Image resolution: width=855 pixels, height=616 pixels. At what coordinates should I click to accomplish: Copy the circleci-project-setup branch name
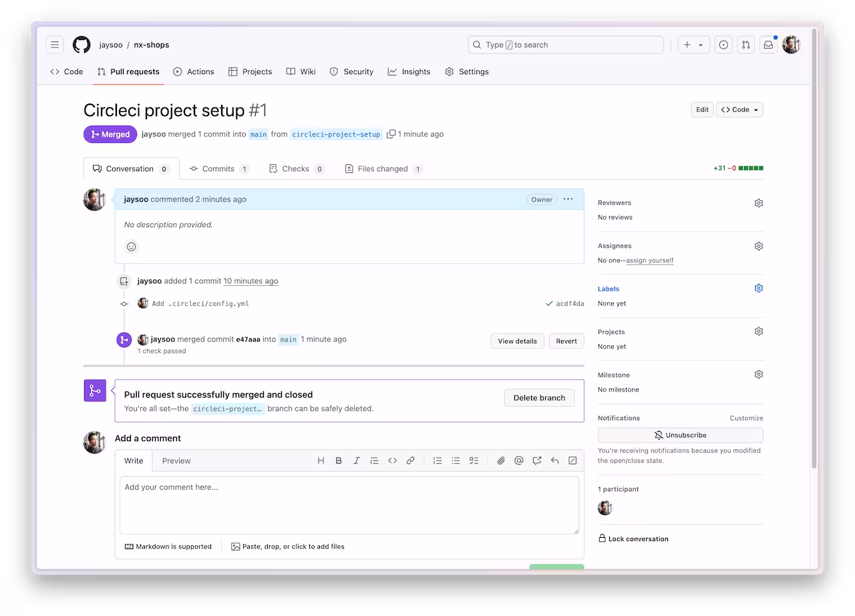[x=391, y=134]
